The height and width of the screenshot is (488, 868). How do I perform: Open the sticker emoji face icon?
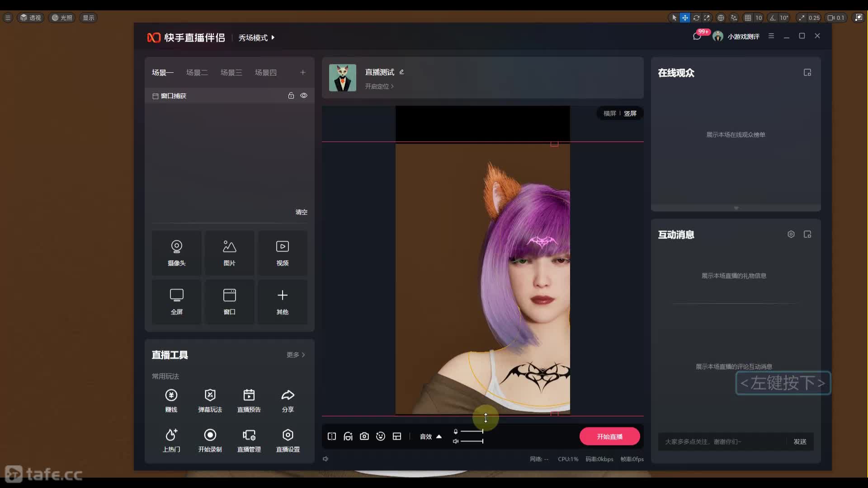pyautogui.click(x=380, y=436)
